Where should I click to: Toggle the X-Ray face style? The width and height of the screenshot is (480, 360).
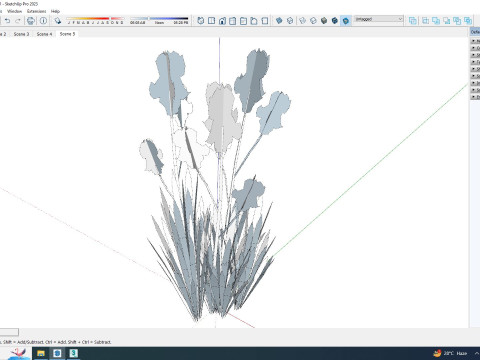[x=279, y=21]
